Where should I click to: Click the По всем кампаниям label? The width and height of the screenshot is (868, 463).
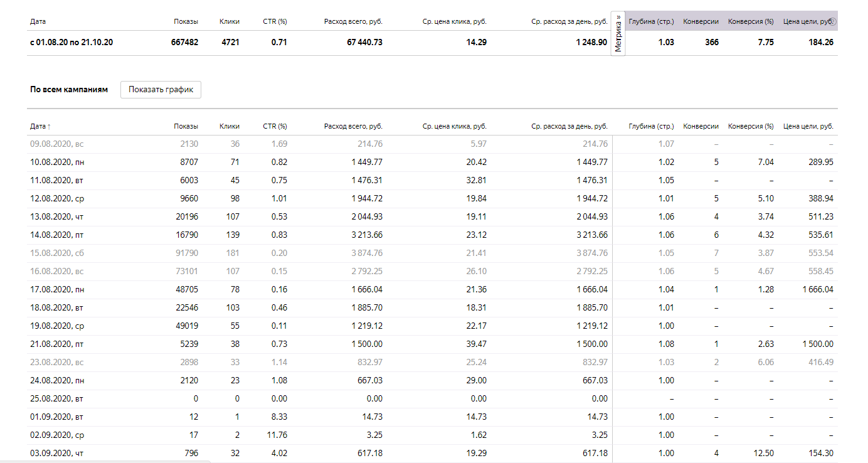pyautogui.click(x=69, y=90)
